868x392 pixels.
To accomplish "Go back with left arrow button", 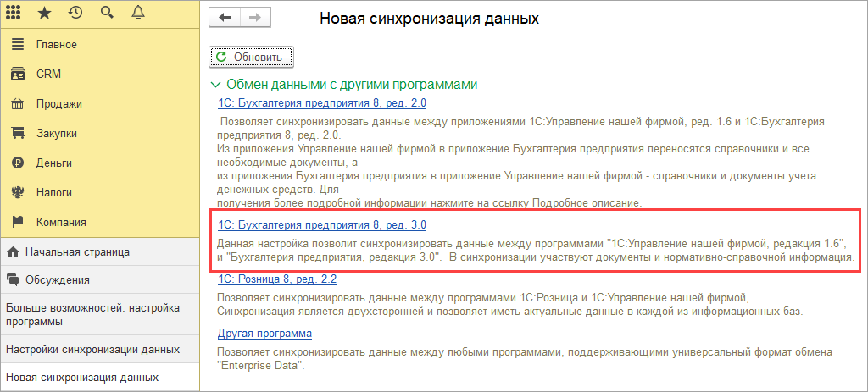I will (225, 18).
